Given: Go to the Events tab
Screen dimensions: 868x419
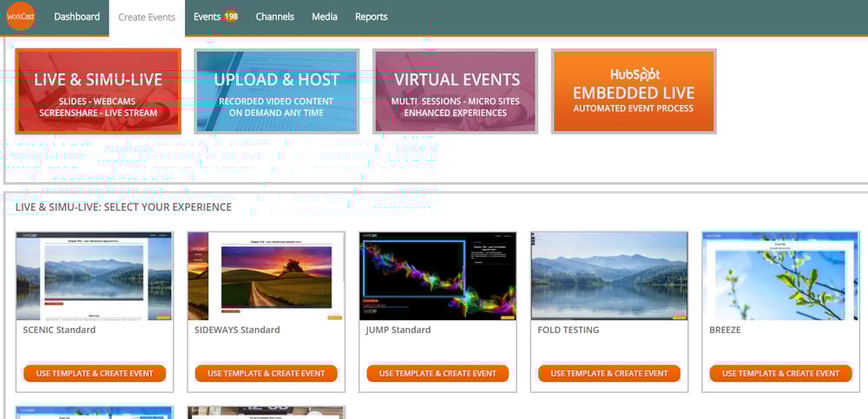Looking at the screenshot, I should (x=207, y=16).
